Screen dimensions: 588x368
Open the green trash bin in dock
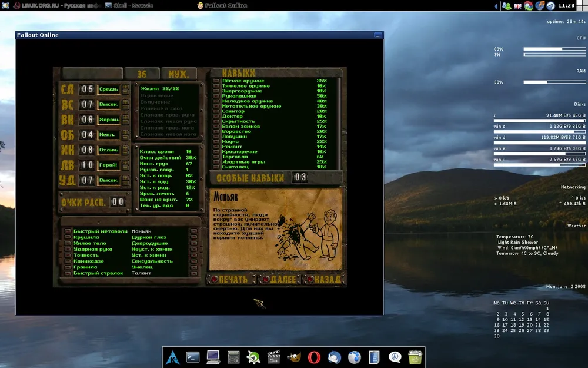point(415,357)
